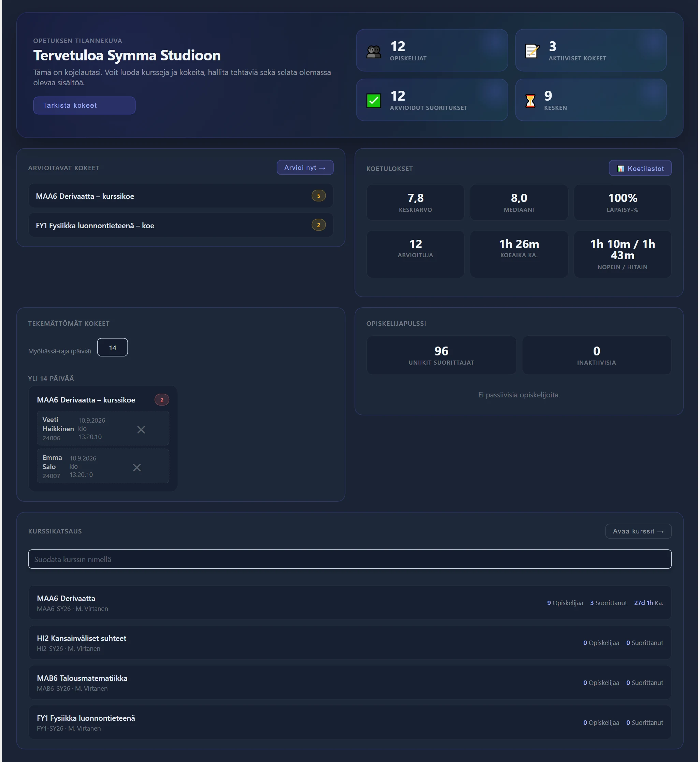
Task: Remove Emma Salo with the X icon
Action: [137, 467]
